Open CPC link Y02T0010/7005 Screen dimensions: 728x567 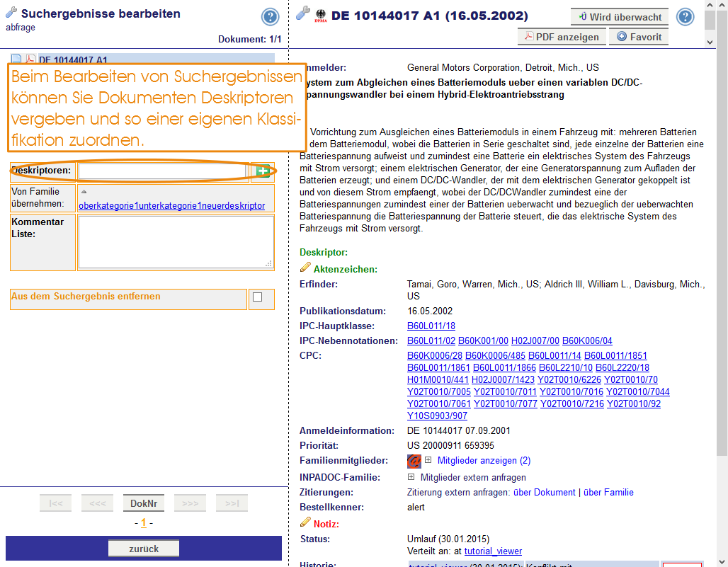point(439,391)
